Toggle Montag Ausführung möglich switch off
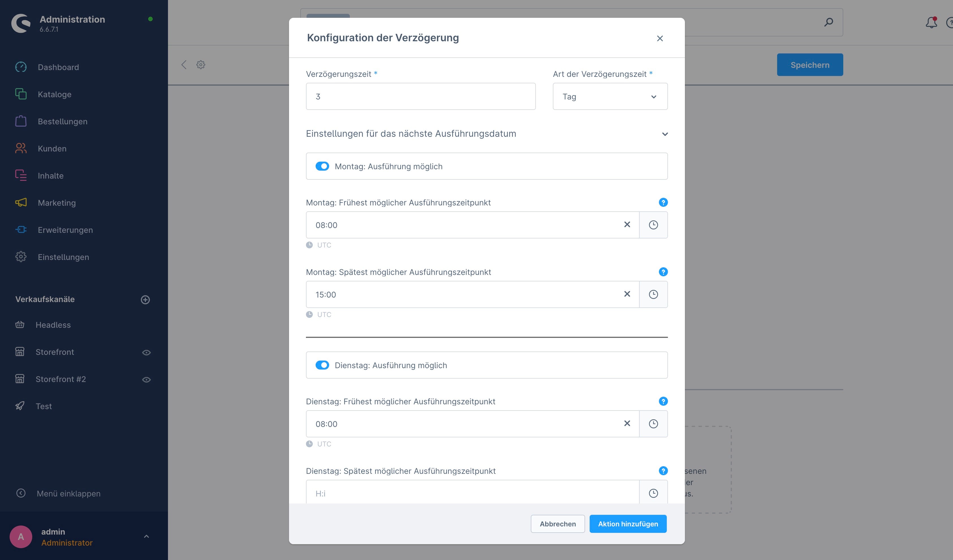The image size is (953, 560). click(x=323, y=166)
